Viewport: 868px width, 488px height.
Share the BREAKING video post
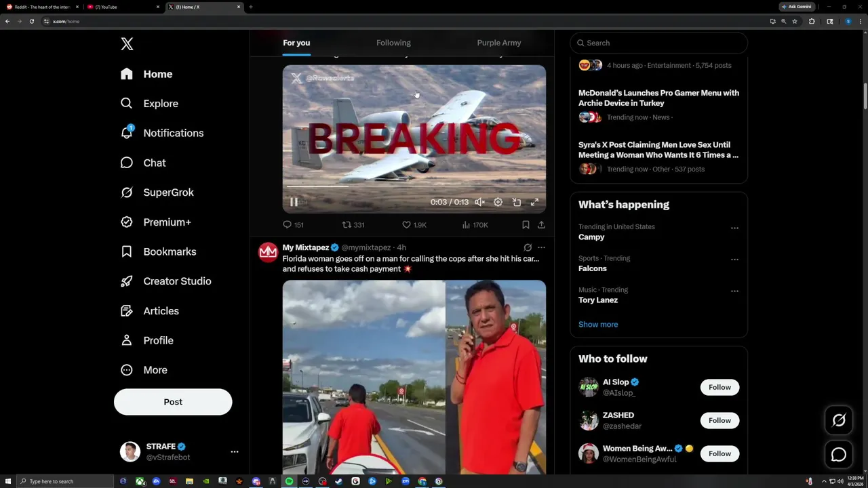click(x=541, y=225)
